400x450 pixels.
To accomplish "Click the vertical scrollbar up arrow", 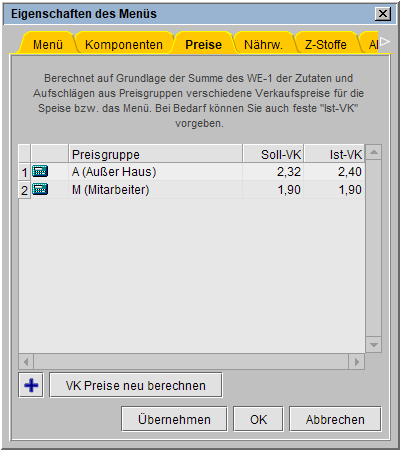I will coord(374,152).
